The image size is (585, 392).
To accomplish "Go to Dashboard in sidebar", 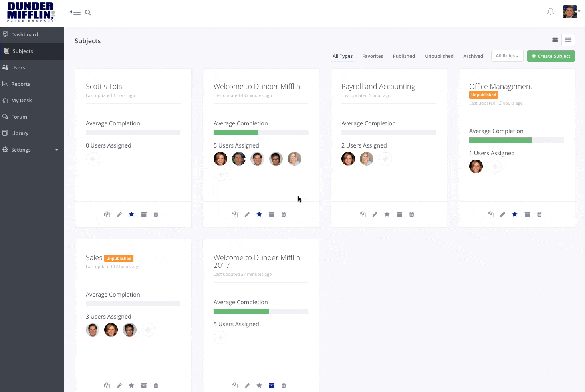I will click(32, 35).
